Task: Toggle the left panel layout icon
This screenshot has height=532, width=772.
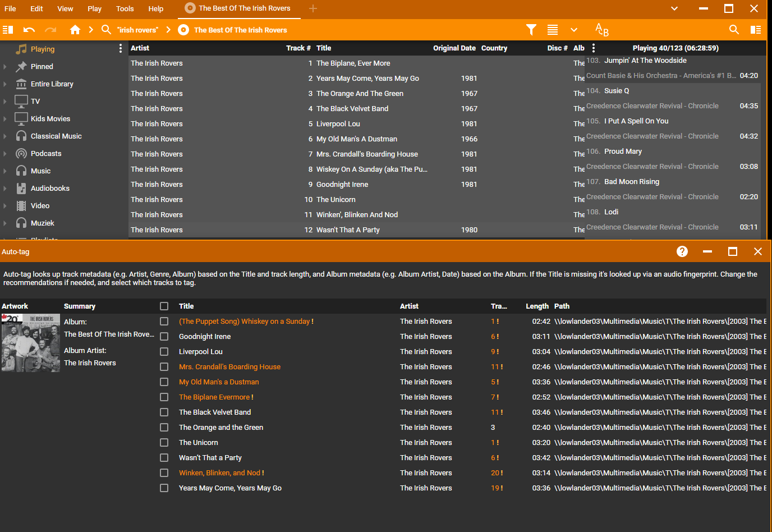Action: 8,30
